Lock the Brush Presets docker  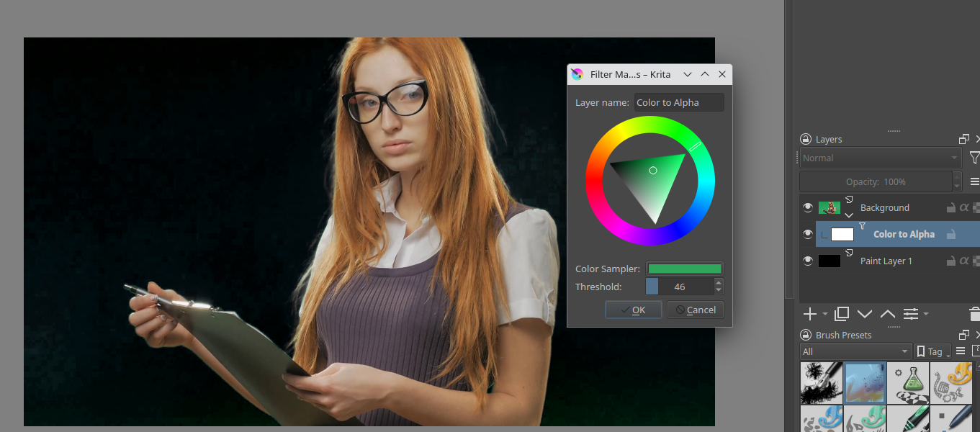806,336
